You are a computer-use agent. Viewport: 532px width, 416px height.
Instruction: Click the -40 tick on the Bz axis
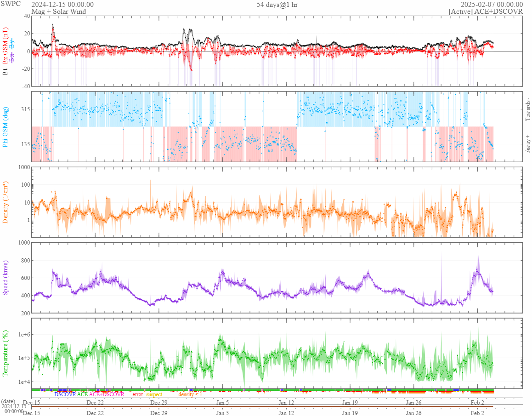pos(26,86)
